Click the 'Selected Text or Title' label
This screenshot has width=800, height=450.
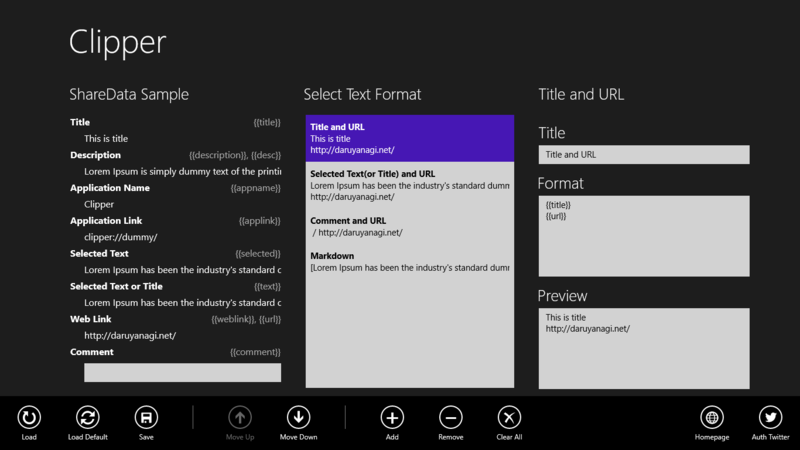[x=116, y=287]
